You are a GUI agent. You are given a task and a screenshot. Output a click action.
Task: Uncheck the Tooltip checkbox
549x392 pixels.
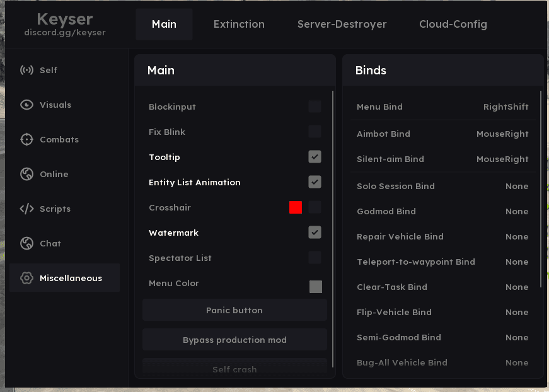(x=315, y=157)
